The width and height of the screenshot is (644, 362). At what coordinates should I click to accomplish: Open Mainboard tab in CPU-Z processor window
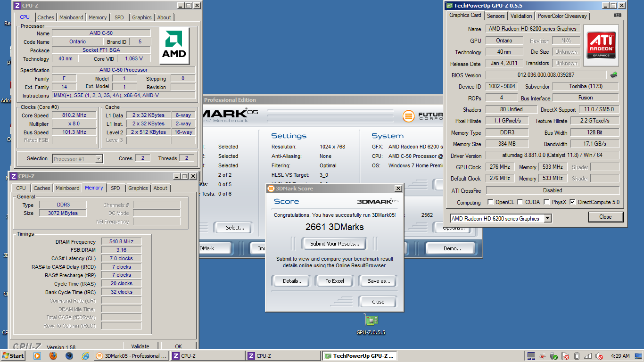(x=71, y=17)
